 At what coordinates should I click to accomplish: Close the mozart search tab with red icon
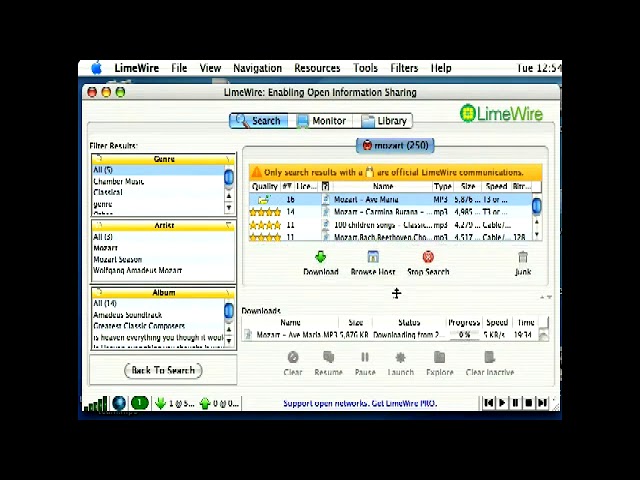(x=367, y=145)
